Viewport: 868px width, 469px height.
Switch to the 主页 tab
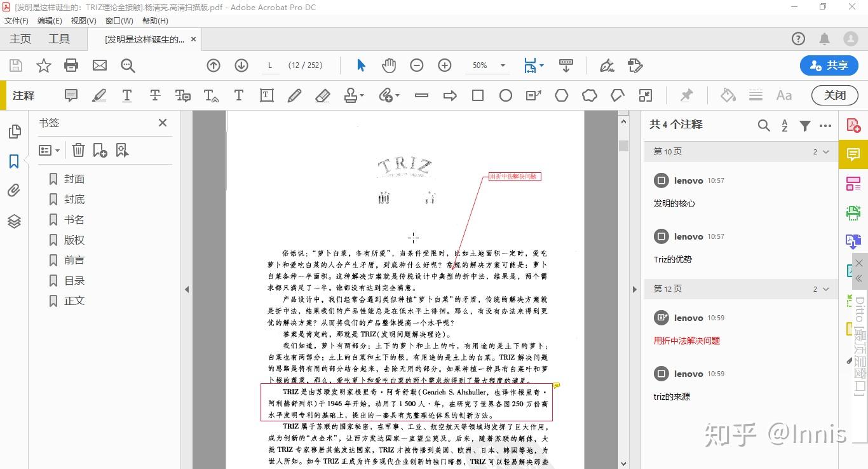[21, 38]
